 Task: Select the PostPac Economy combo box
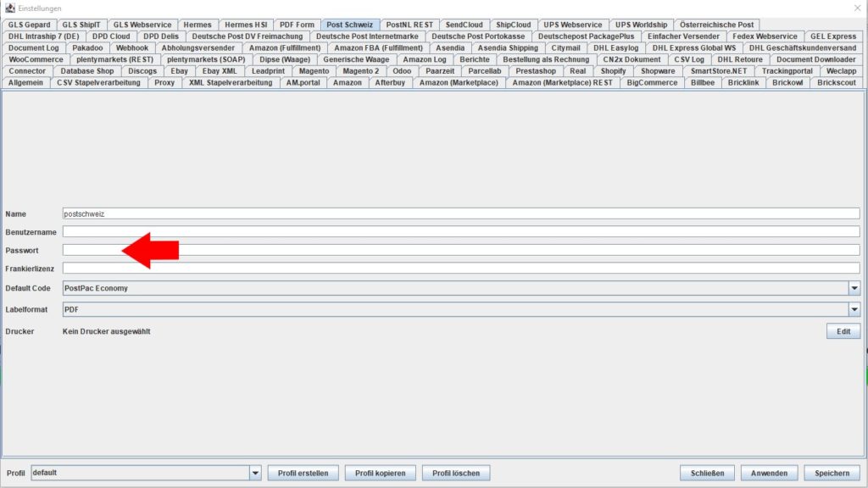point(461,288)
